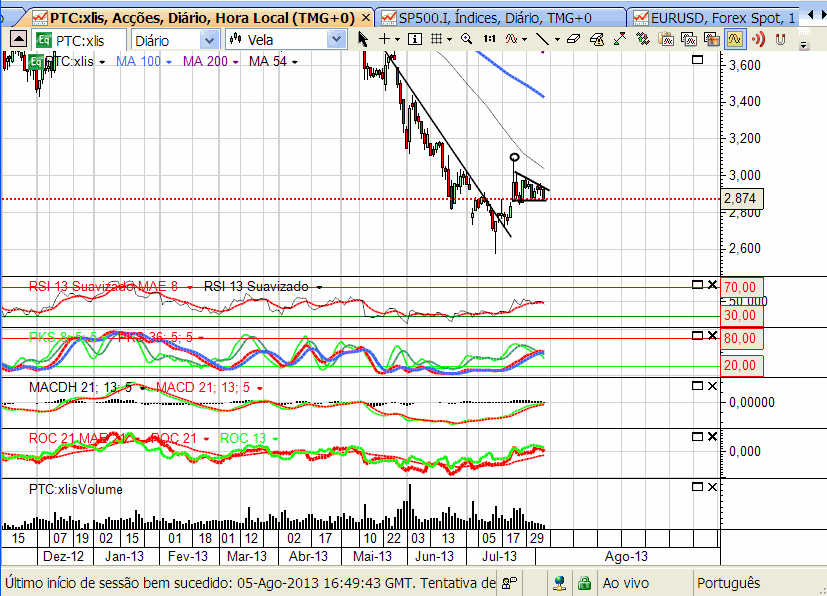
Task: Open the PTC:xlis series legend dropdown
Action: coord(102,62)
